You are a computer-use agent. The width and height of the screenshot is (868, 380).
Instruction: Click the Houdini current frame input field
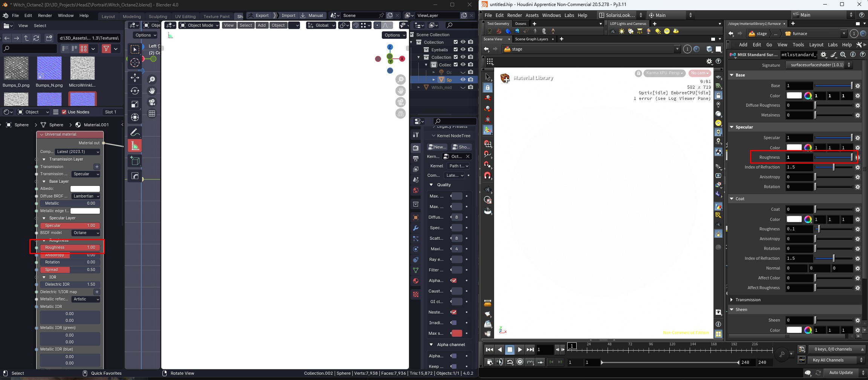[545, 349]
